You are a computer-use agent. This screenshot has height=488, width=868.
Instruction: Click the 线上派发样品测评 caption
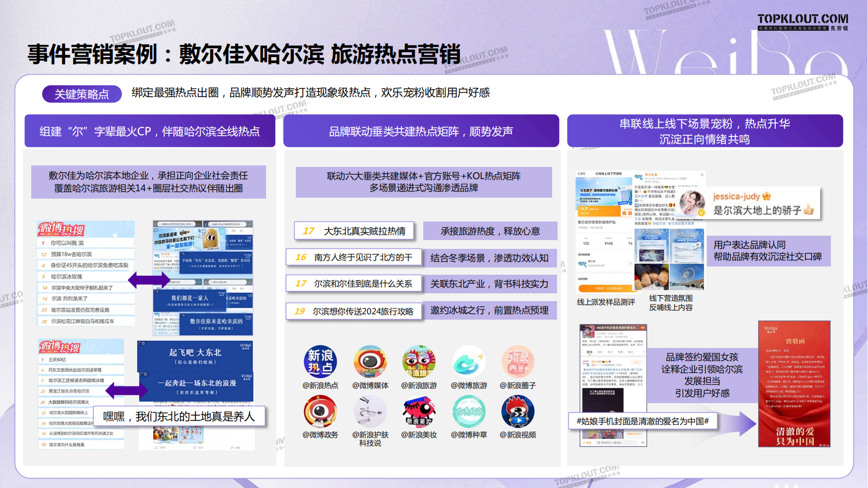click(x=606, y=302)
